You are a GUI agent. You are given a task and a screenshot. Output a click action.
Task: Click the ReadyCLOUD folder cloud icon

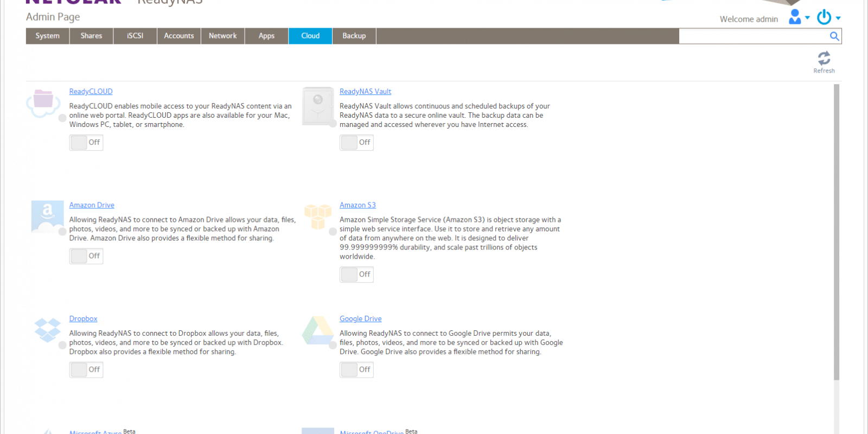(43, 104)
